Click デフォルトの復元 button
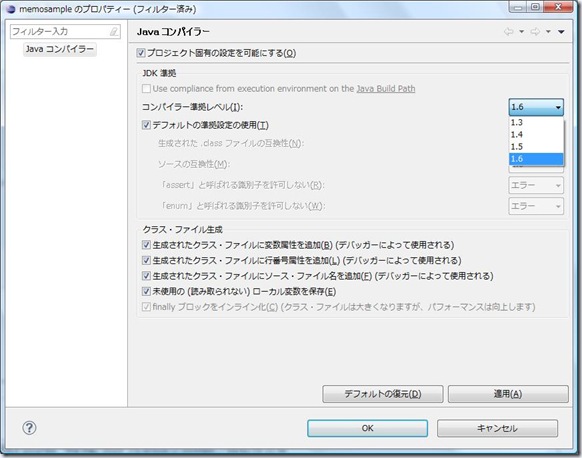The height and width of the screenshot is (458, 582). pyautogui.click(x=383, y=394)
